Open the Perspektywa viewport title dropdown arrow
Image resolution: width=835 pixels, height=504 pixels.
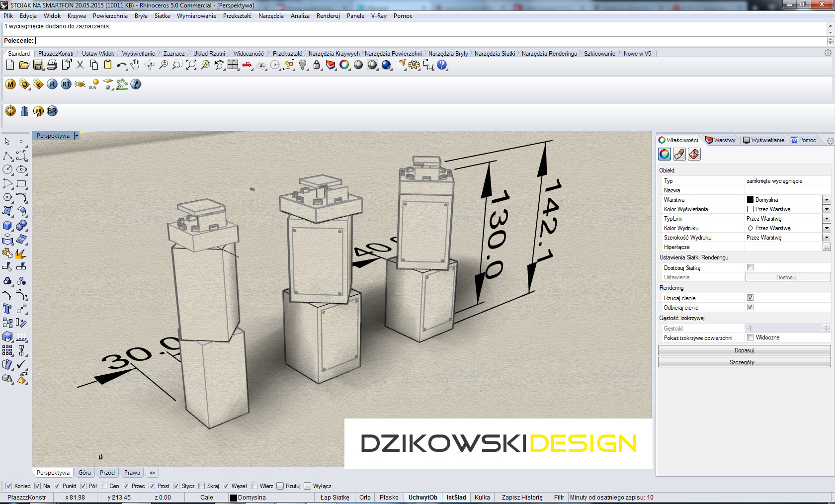point(77,136)
